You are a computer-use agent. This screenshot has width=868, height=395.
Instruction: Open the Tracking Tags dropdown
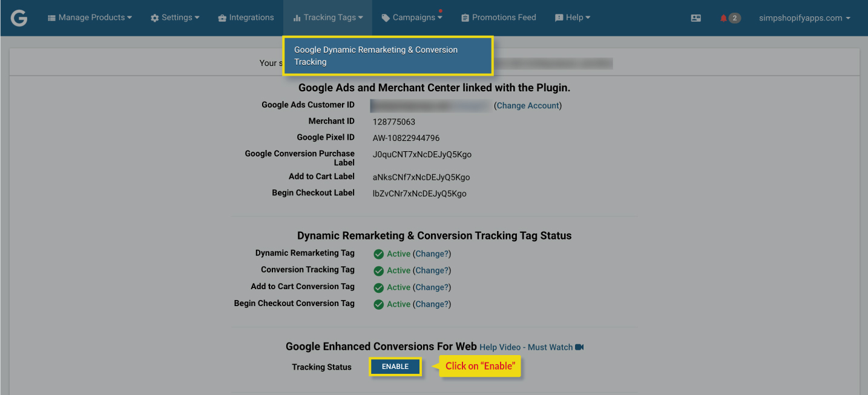click(327, 18)
